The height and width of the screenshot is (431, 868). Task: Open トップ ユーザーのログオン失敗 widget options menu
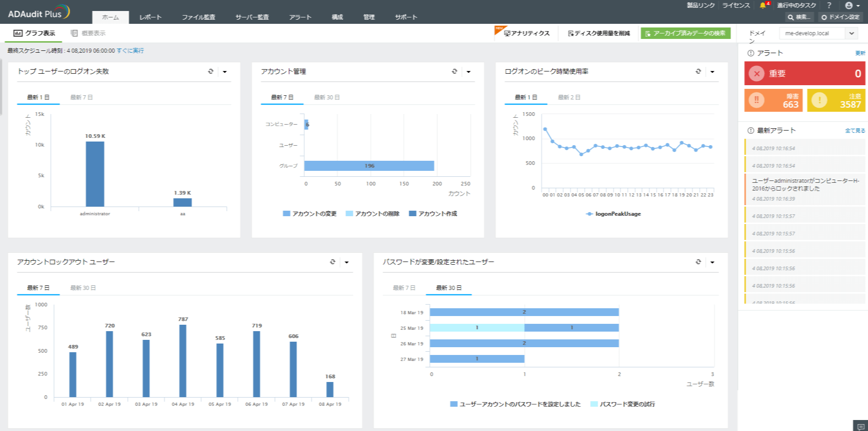coord(225,71)
